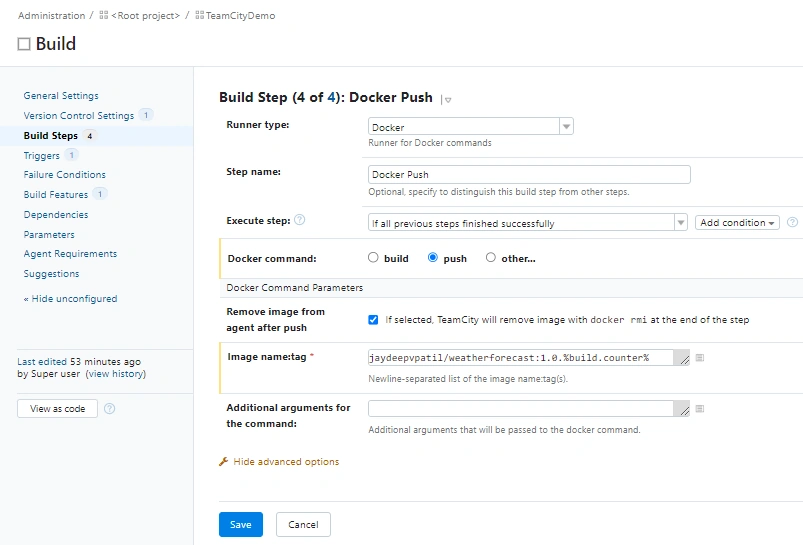Screen dimensions: 803x545
Task: Click the resize handle of Image name:tag field
Action: point(685,360)
